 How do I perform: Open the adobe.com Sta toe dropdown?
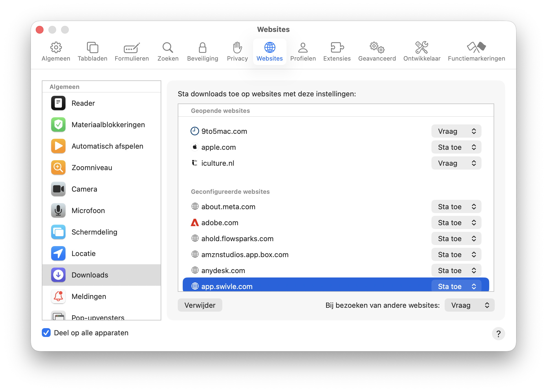tap(456, 223)
